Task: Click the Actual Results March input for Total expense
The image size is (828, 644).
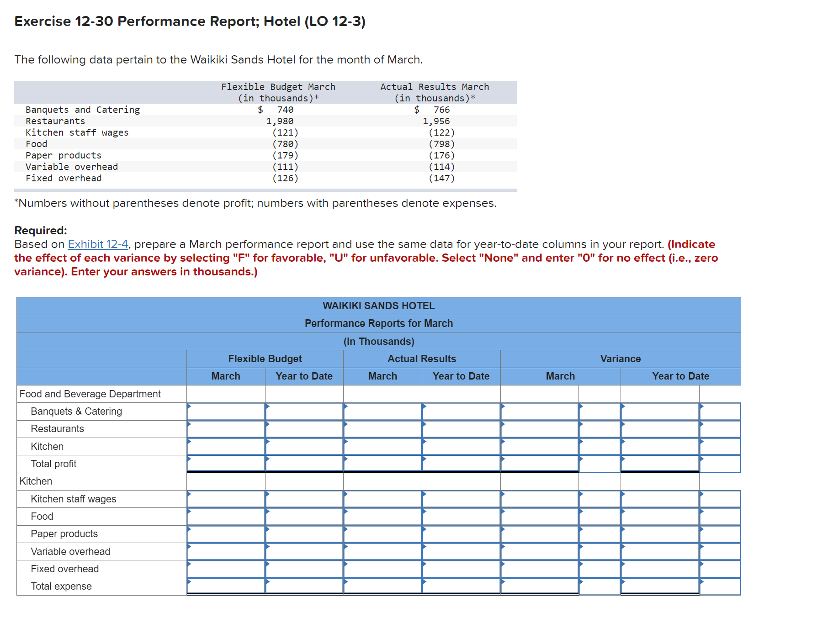Action: pos(383,586)
